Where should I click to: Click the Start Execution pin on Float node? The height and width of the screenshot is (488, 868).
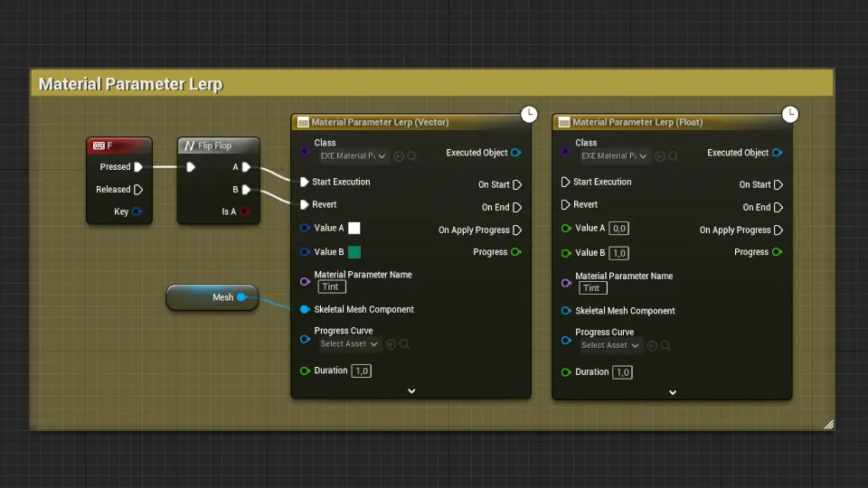point(565,182)
